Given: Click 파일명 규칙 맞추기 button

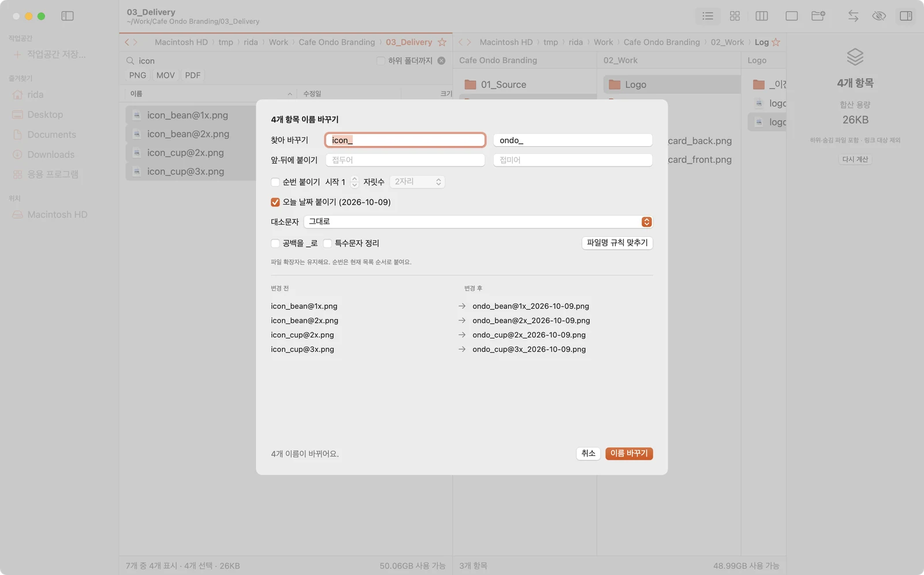Looking at the screenshot, I should coord(617,243).
